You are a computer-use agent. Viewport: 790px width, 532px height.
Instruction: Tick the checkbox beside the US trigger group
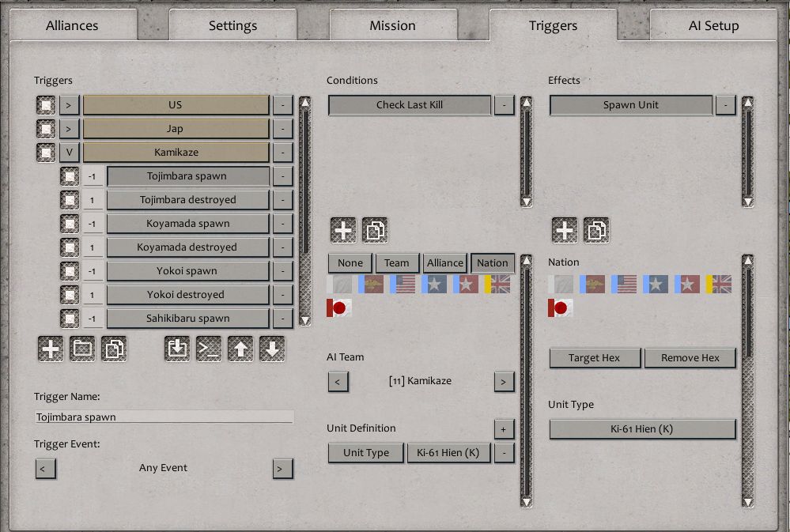[x=46, y=105]
